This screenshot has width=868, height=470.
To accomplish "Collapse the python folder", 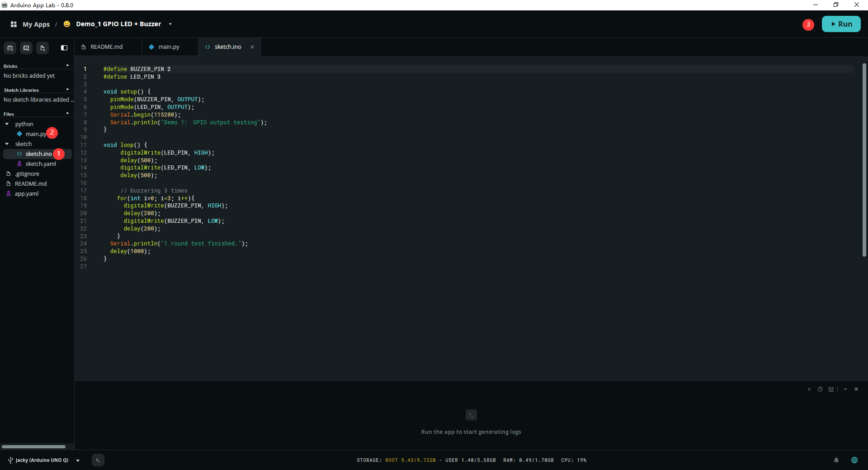I will [7, 124].
